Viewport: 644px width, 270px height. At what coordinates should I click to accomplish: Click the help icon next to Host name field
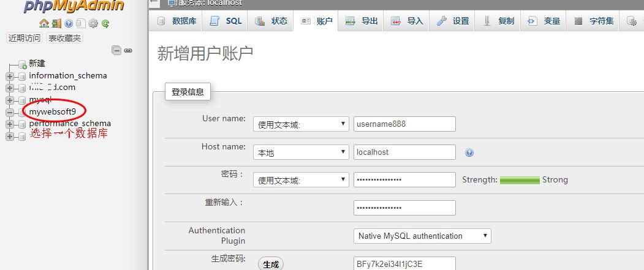tap(469, 152)
